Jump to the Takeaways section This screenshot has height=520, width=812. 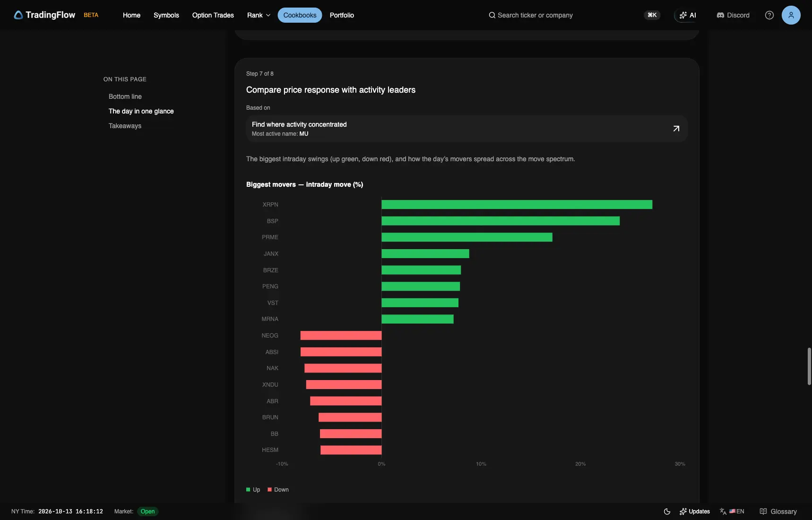(125, 126)
